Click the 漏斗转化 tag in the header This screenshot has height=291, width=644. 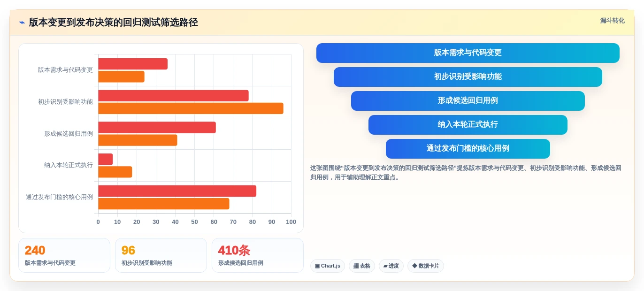tap(612, 21)
